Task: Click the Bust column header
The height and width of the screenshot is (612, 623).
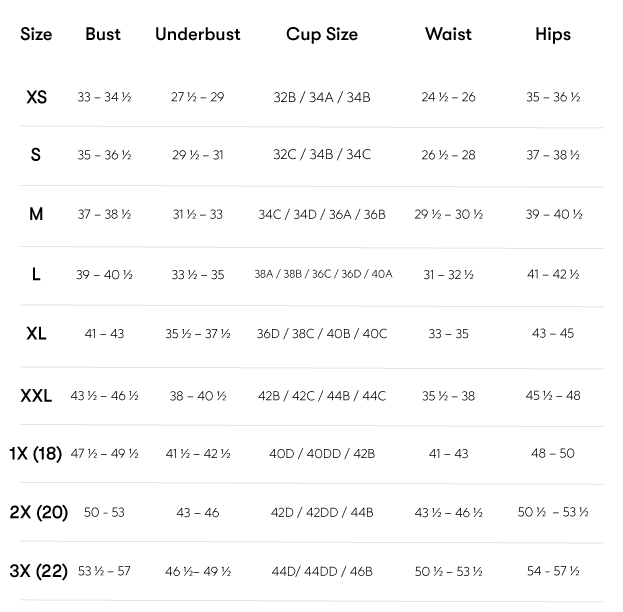Action: click(x=103, y=34)
